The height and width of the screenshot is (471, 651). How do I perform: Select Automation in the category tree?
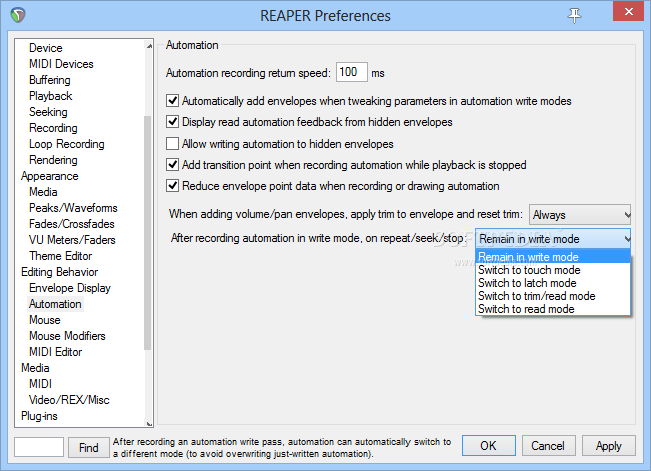55,304
